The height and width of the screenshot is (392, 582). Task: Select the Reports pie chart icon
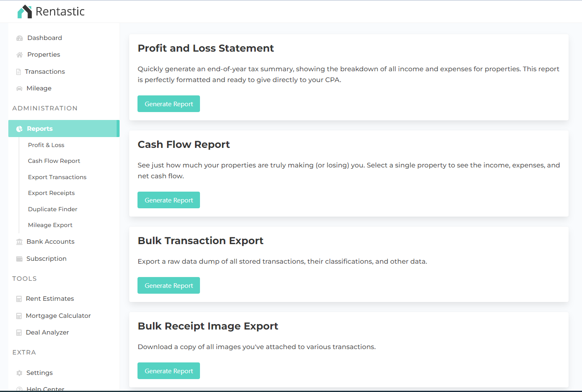20,128
